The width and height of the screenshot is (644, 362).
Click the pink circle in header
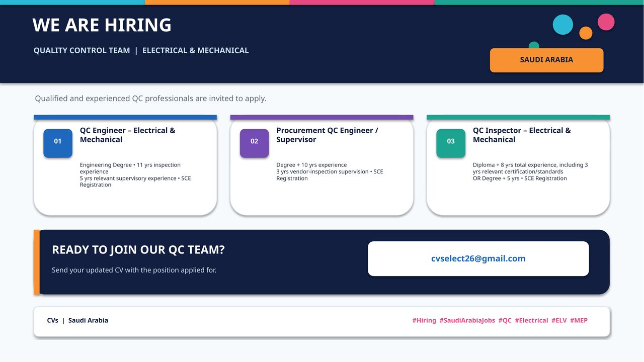[606, 22]
